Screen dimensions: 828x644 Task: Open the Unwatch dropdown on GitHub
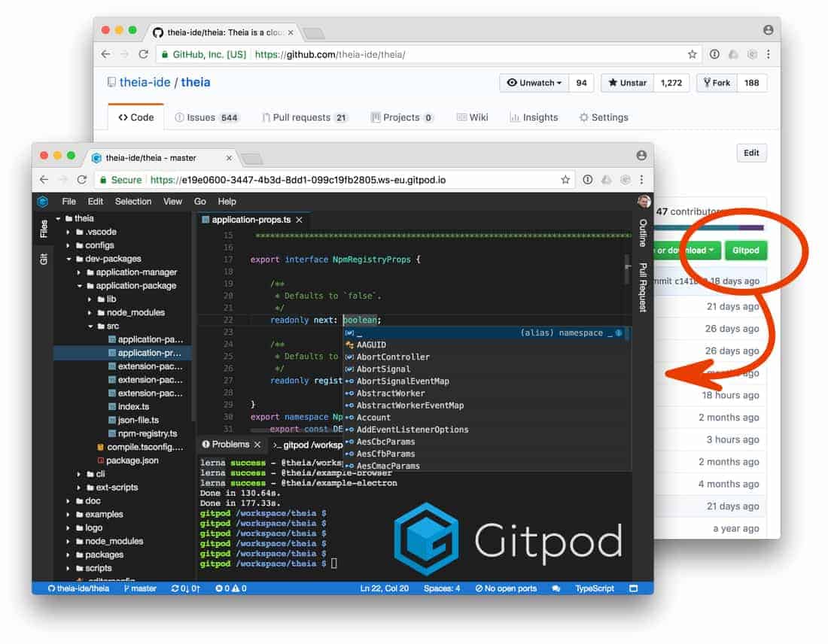(x=534, y=83)
